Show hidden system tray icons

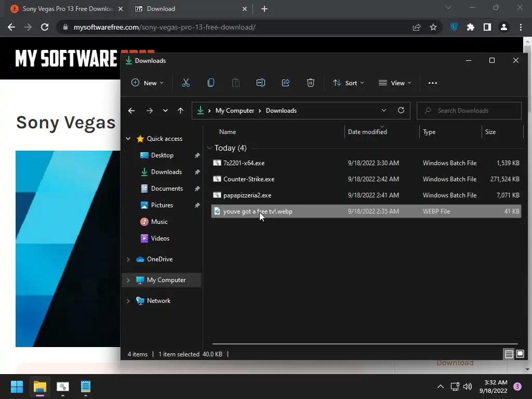[x=441, y=387]
